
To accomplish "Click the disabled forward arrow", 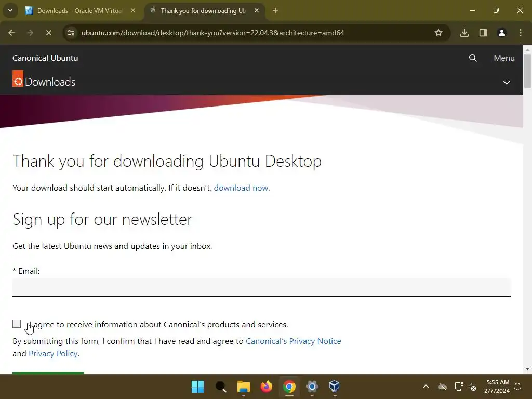I will (30, 33).
